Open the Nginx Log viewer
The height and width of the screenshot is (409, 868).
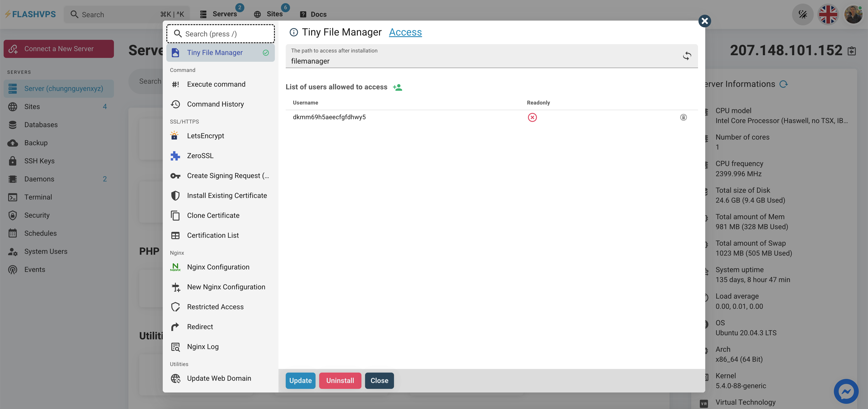click(x=203, y=346)
